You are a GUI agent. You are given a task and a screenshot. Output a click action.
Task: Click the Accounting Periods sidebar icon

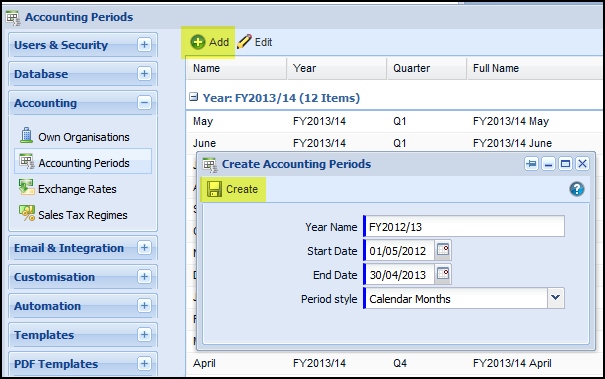(27, 161)
